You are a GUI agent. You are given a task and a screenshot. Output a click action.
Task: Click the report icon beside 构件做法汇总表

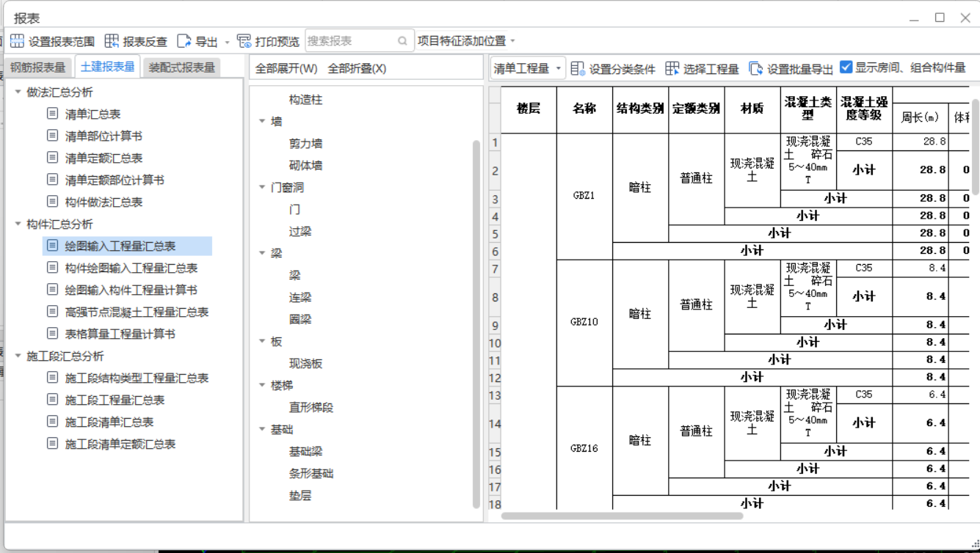pyautogui.click(x=52, y=202)
